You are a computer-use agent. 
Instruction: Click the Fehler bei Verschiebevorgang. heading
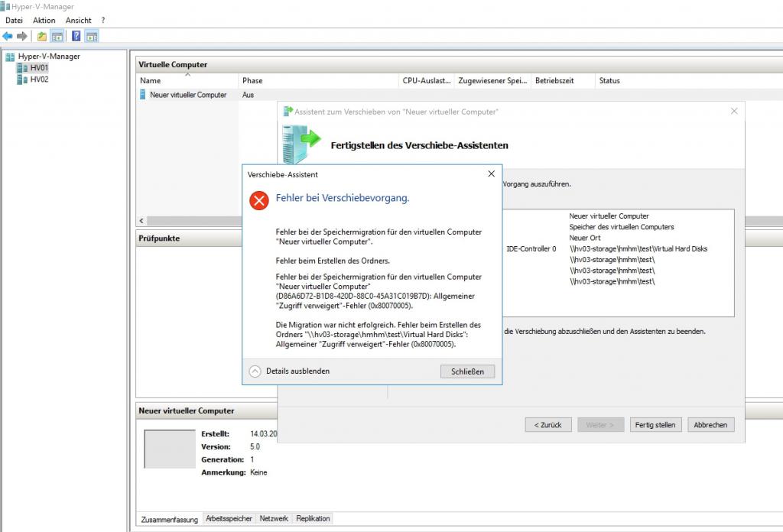coord(343,198)
